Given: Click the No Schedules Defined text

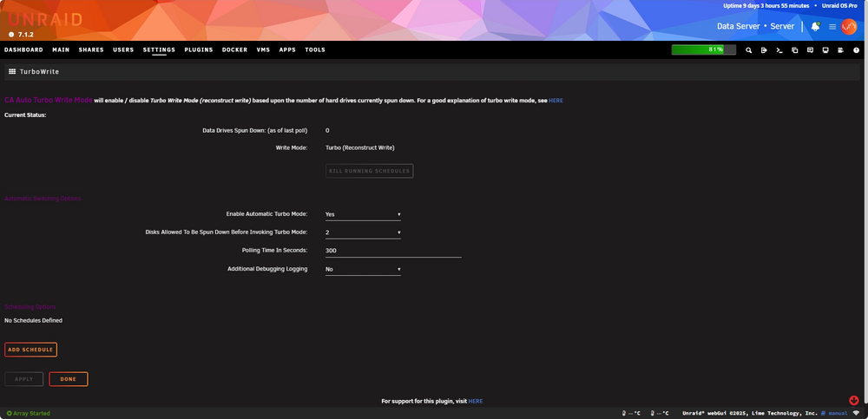Looking at the screenshot, I should [x=33, y=320].
